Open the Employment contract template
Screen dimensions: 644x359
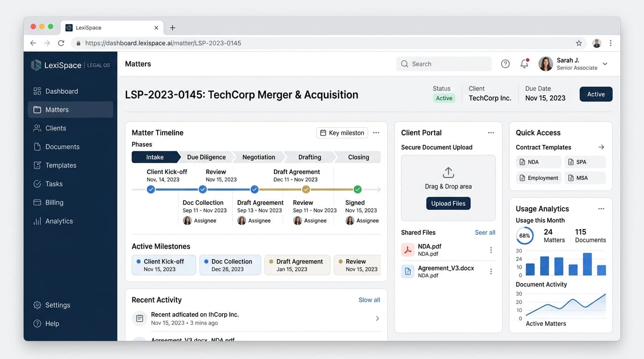click(539, 178)
